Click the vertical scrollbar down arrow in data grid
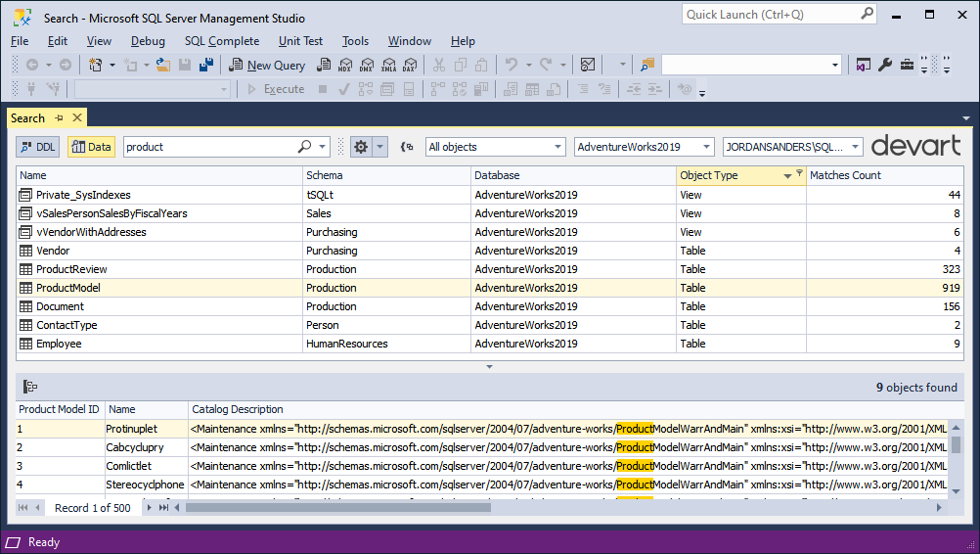 [956, 491]
